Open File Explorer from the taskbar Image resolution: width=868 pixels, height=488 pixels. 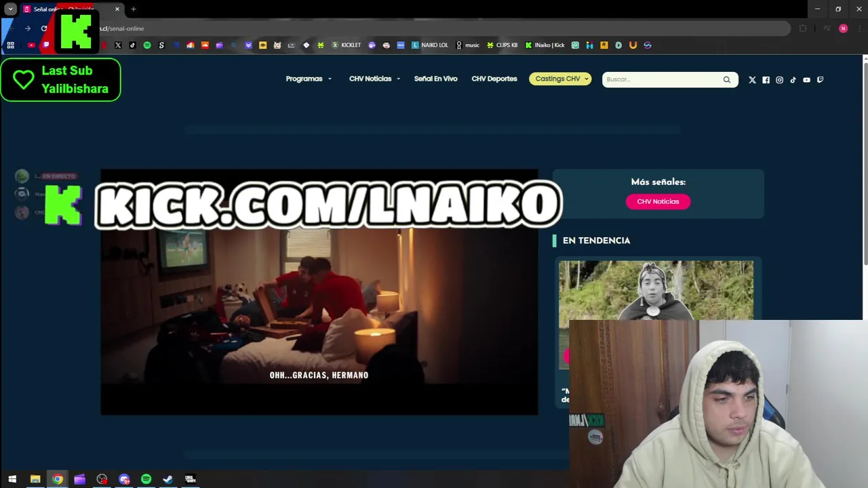pyautogui.click(x=35, y=479)
